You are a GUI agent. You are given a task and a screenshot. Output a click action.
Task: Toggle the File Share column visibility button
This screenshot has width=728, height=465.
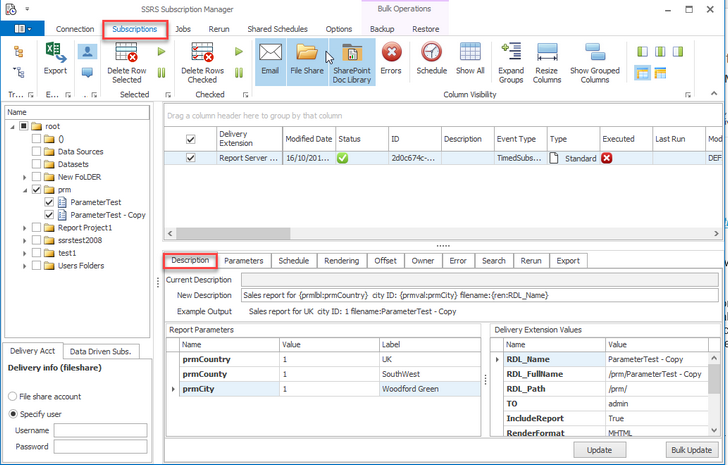[307, 61]
